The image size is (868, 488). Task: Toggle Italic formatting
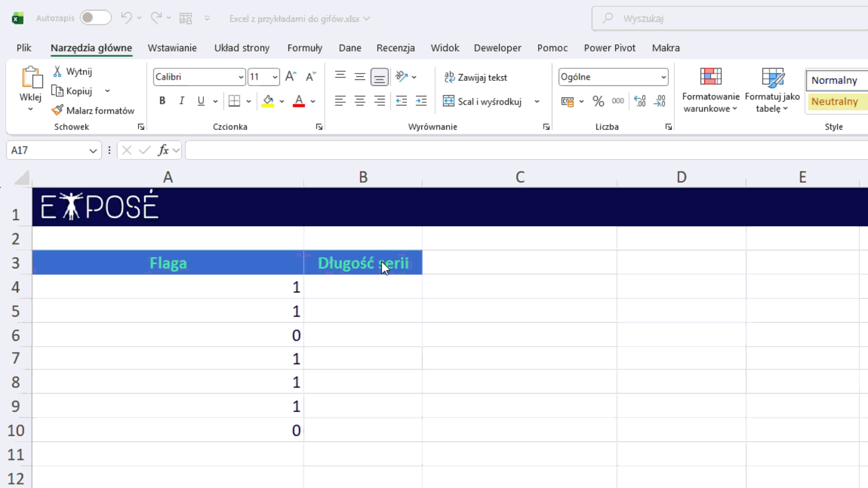[182, 101]
